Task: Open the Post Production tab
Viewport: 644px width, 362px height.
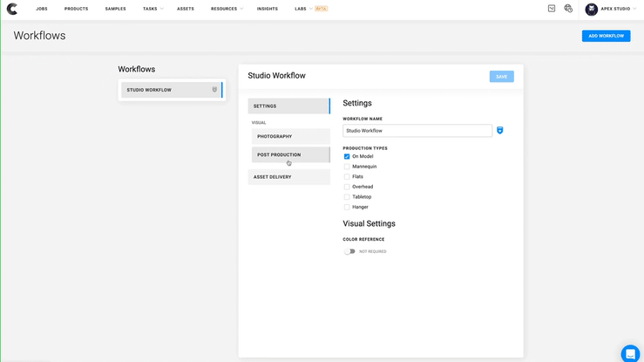Action: (x=289, y=154)
